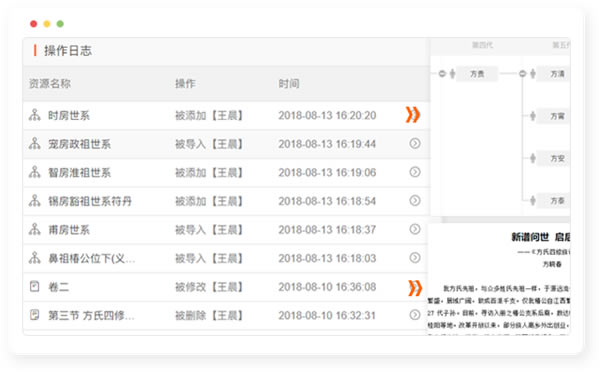
Task: Click circle arrow on 甫房世系 row
Action: click(415, 229)
